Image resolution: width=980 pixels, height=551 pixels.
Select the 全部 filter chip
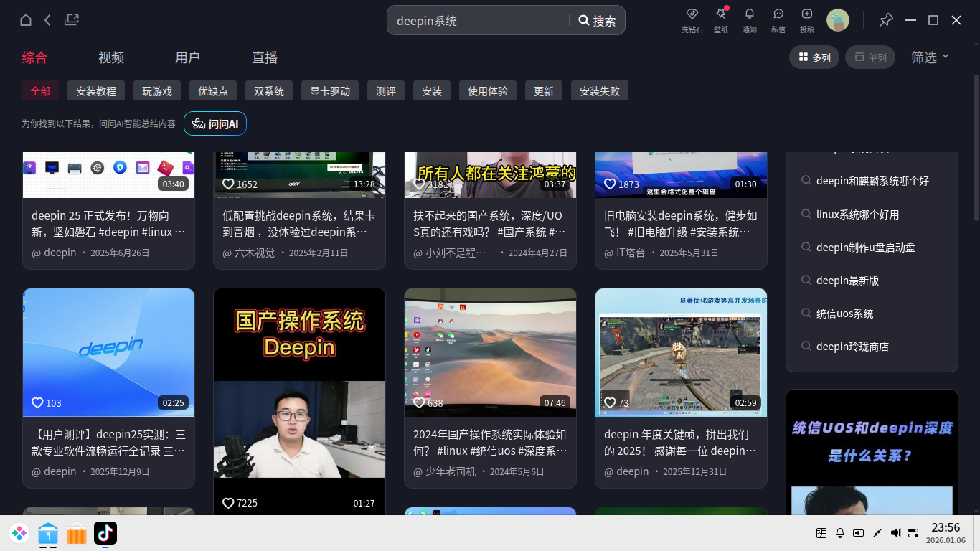40,91
